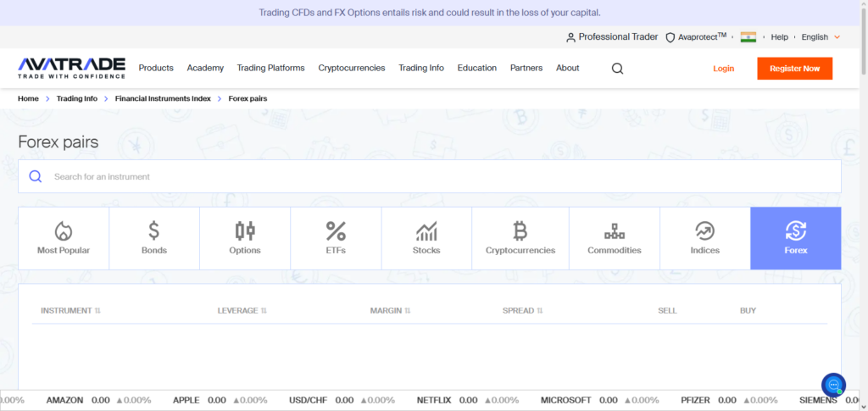This screenshot has width=868, height=411.
Task: Click the search magnifier icon in navbar
Action: [x=617, y=69]
